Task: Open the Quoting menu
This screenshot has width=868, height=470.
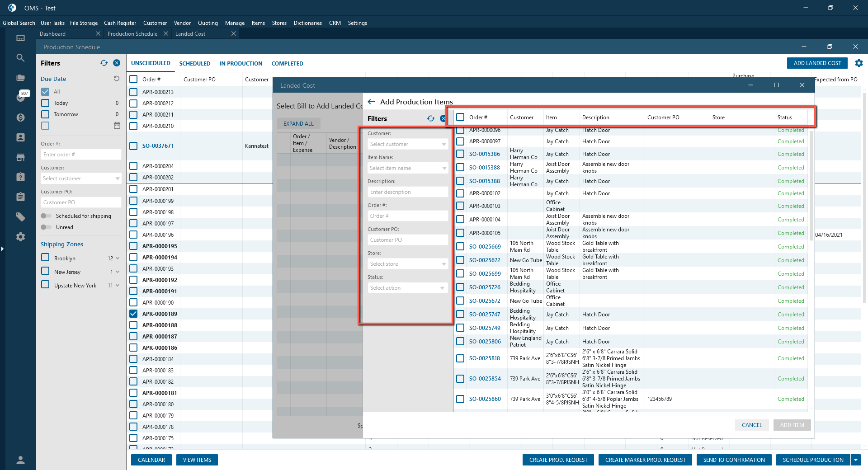Action: [208, 23]
